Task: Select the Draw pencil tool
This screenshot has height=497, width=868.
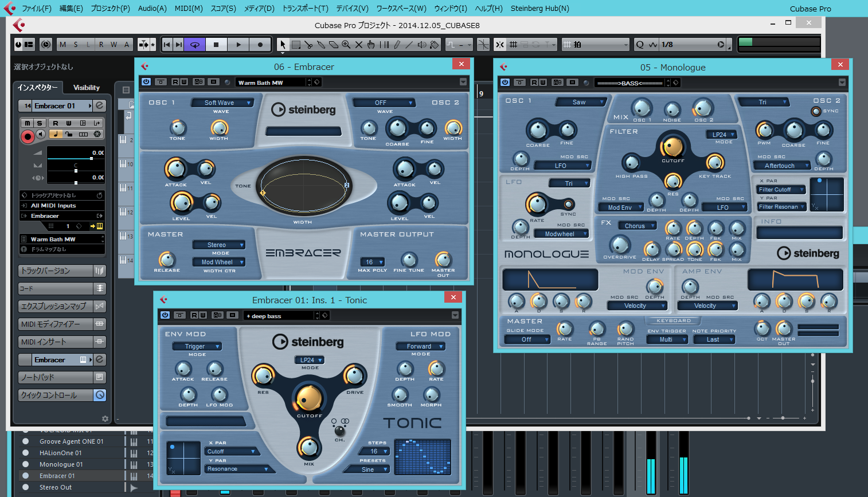Action: click(x=397, y=44)
